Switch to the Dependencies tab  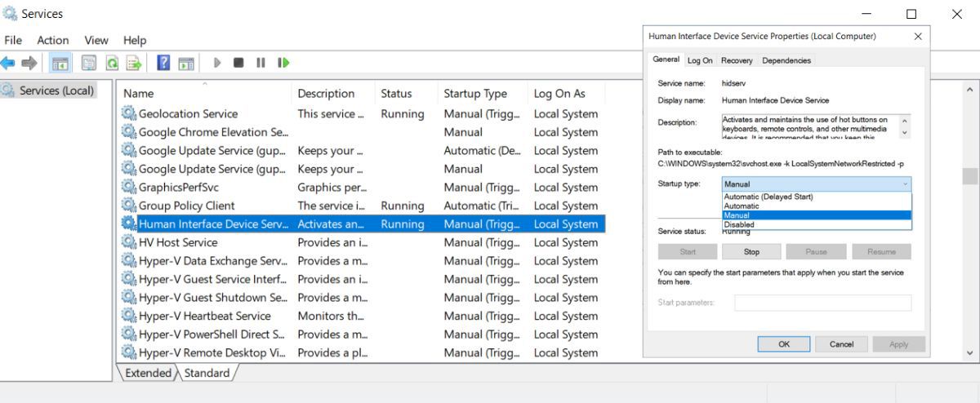tap(786, 60)
